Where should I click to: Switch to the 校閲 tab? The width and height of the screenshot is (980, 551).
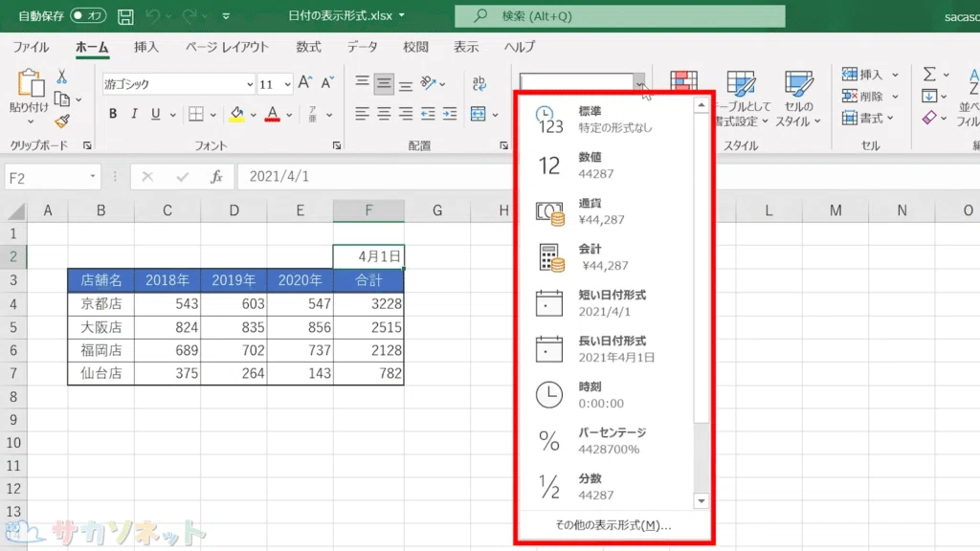coord(415,47)
